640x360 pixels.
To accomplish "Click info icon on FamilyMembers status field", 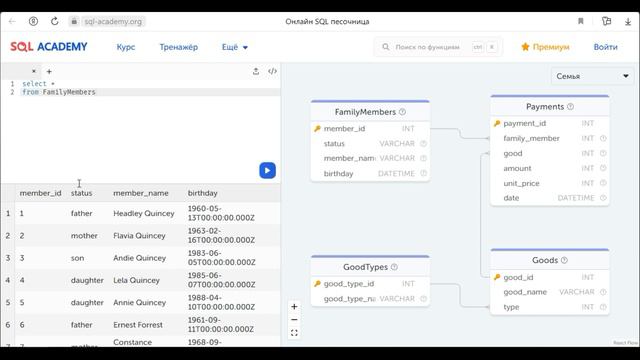I will tap(423, 144).
